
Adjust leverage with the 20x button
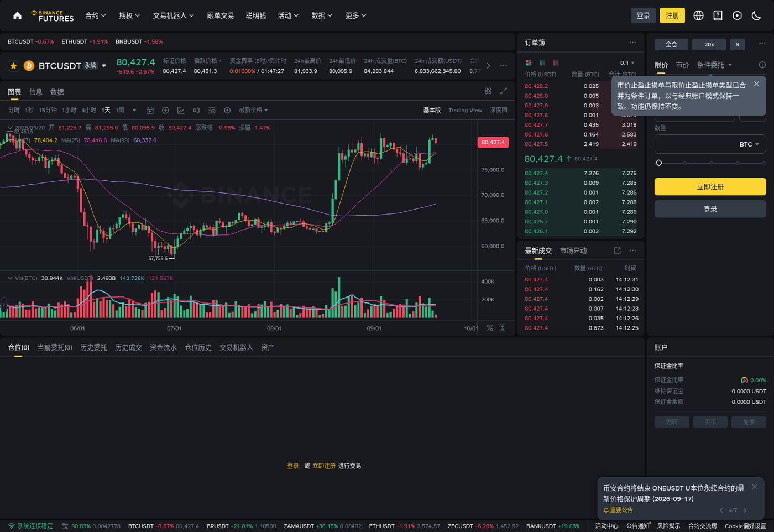point(709,44)
